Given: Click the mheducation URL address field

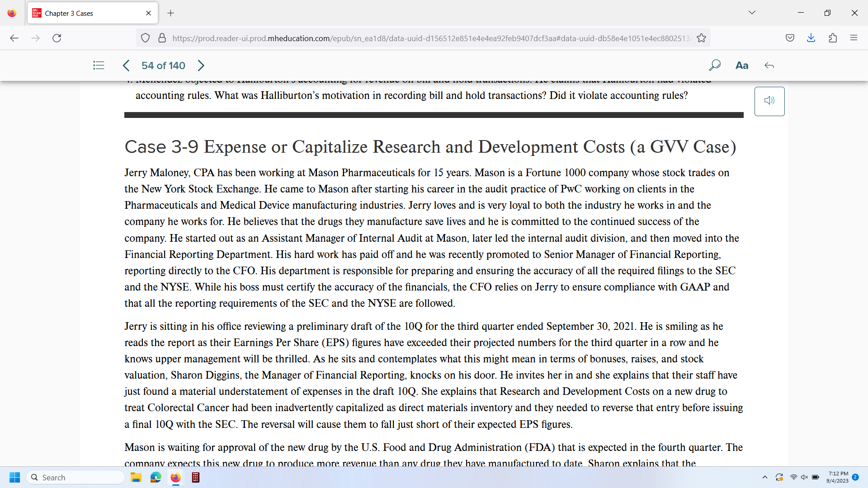Looking at the screenshot, I should pos(429,38).
